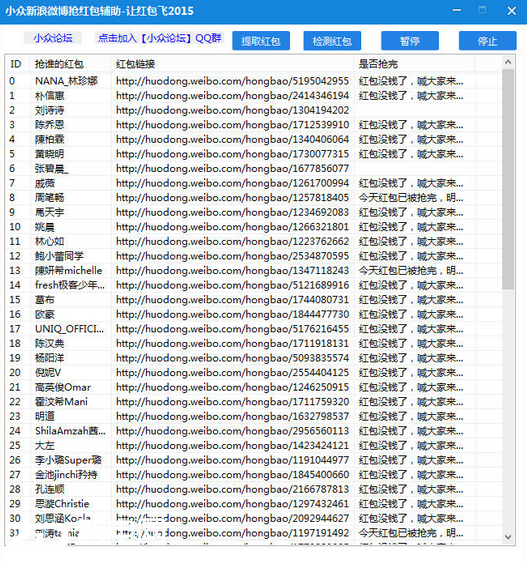Select the 戚薇 name cell

[x=45, y=183]
